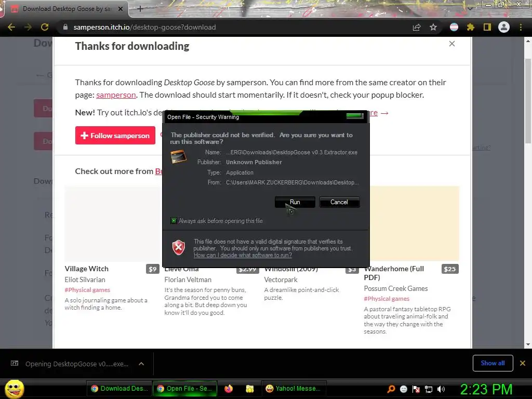
Task: Switch to Download Des... taskbar window
Action: click(x=119, y=389)
